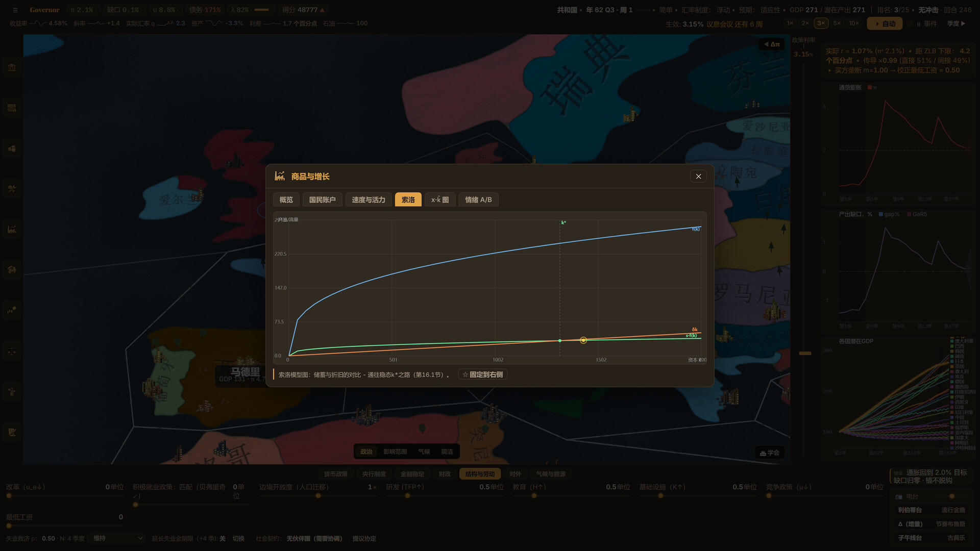Switch to the 概览 tab
The image size is (980, 551).
coord(286,199)
